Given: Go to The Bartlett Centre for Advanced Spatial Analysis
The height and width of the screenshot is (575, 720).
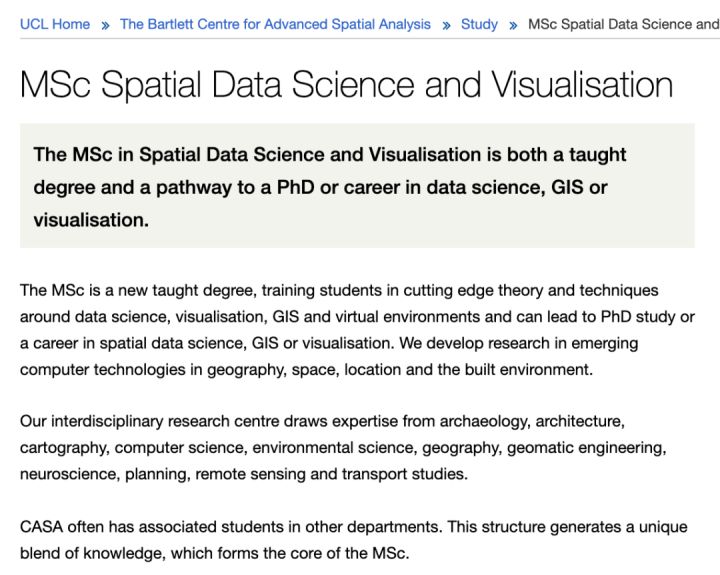Looking at the screenshot, I should 275,24.
